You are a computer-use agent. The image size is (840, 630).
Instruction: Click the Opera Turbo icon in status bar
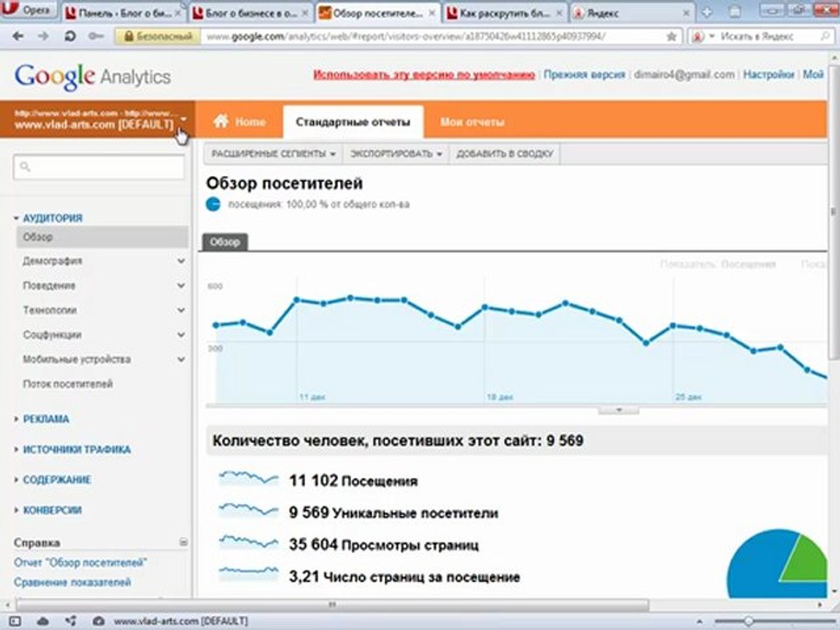[98, 621]
